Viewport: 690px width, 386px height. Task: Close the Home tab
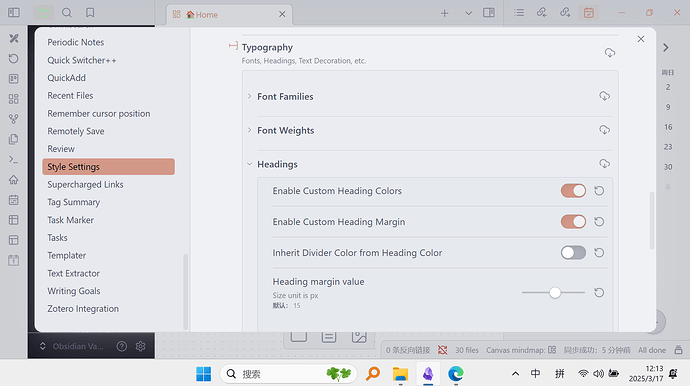click(282, 15)
